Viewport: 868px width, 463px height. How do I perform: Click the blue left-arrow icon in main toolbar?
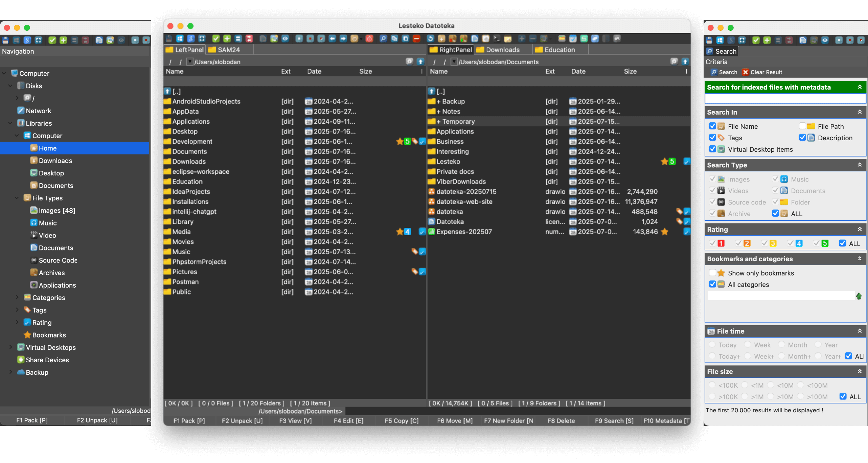coord(333,39)
